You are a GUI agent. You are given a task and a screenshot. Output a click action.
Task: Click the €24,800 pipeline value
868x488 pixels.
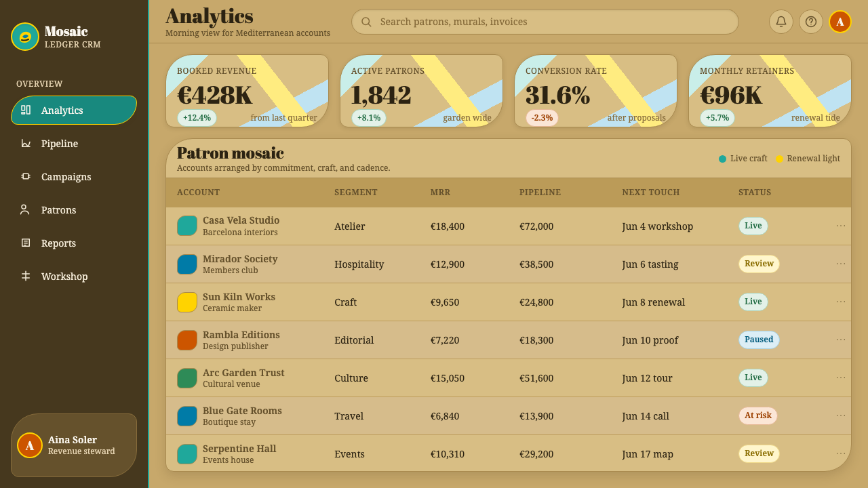536,302
